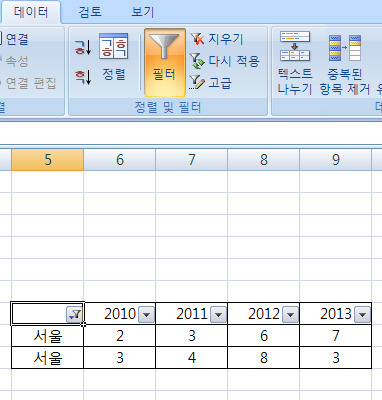Image resolution: width=382 pixels, height=400 pixels.
Task: Open 고급 advanced filter
Action: pyautogui.click(x=211, y=83)
